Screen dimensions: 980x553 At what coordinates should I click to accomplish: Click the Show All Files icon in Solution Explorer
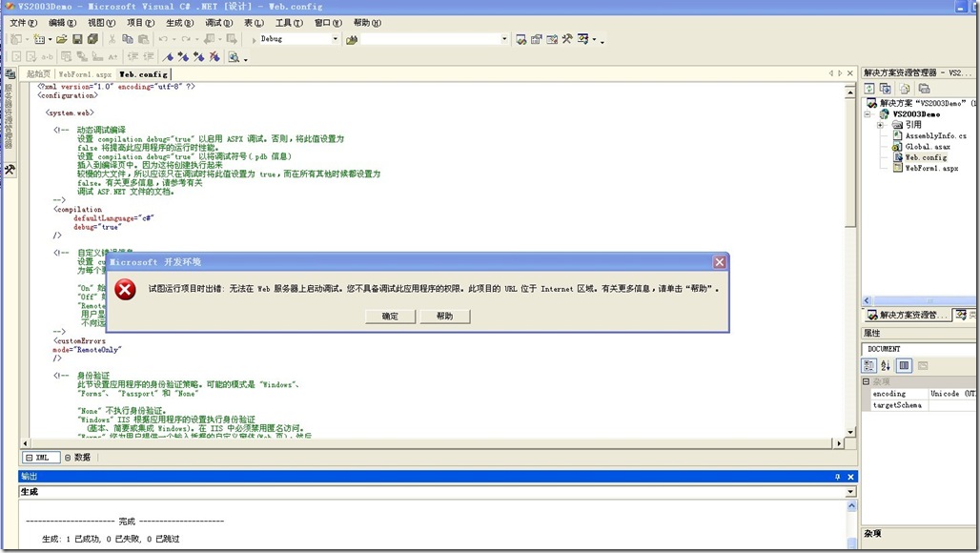point(905,89)
